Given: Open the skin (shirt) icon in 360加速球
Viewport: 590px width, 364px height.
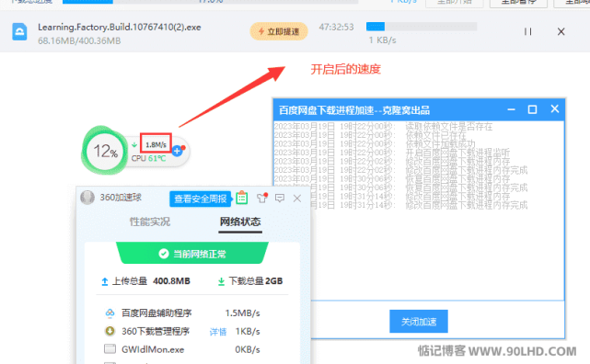Looking at the screenshot, I should [x=262, y=198].
